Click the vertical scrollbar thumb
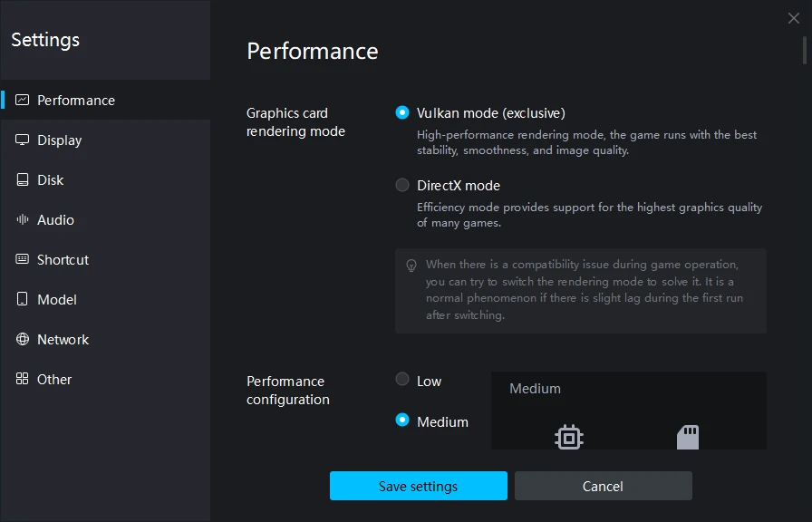Viewport: 812px width, 522px height. (x=805, y=48)
